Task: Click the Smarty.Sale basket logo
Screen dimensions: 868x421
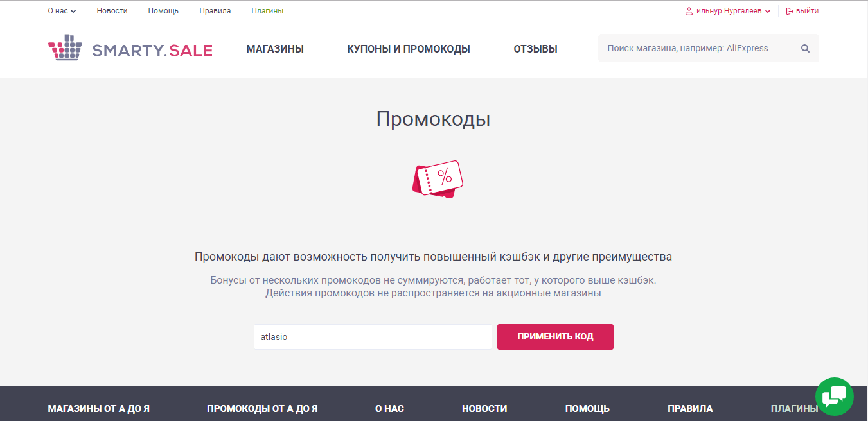Action: point(65,48)
